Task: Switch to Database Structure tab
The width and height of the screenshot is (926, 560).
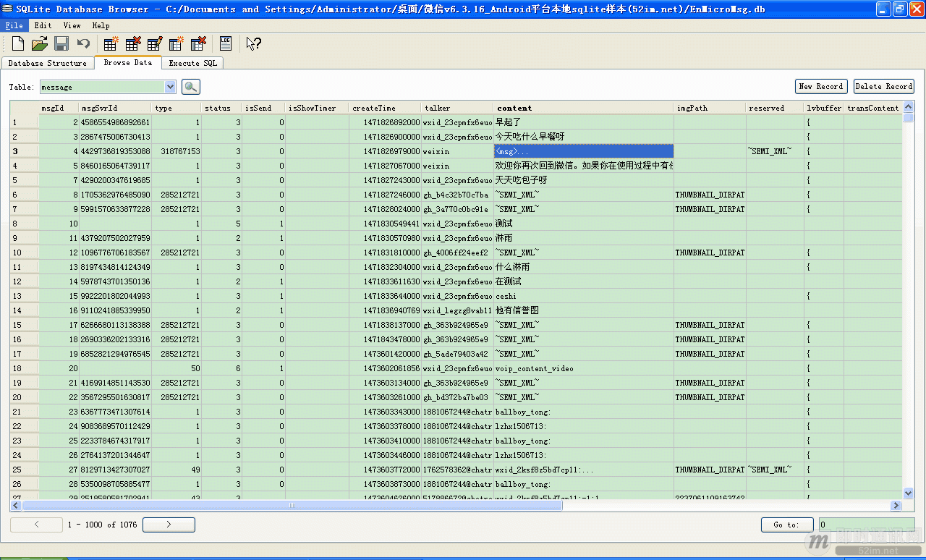Action: click(x=48, y=63)
